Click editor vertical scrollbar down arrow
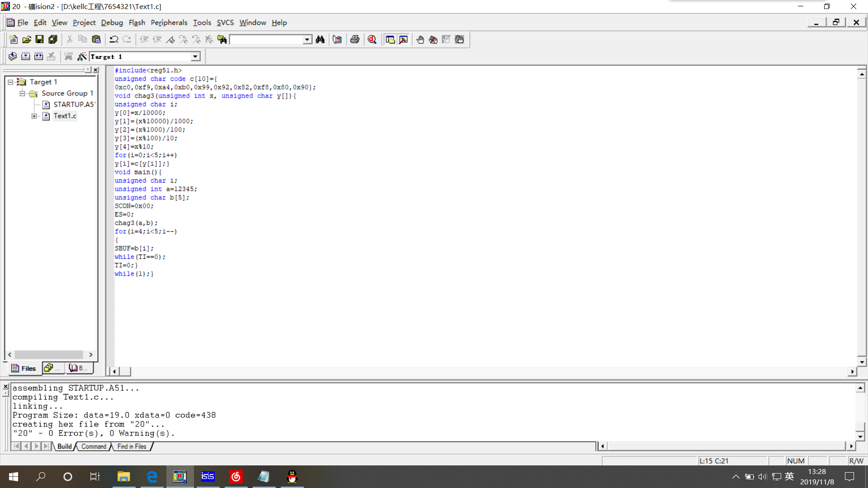Screen dimensions: 868x488 [862, 362]
